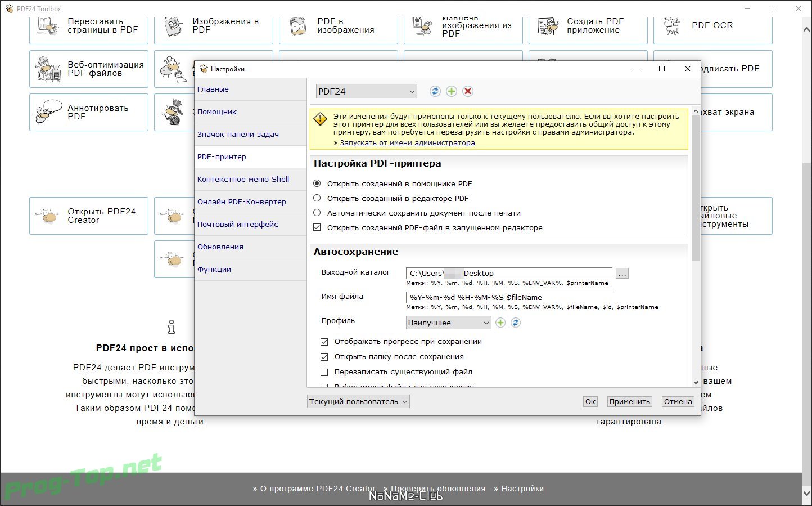Click the Отмена button
The width and height of the screenshot is (812, 506).
678,401
